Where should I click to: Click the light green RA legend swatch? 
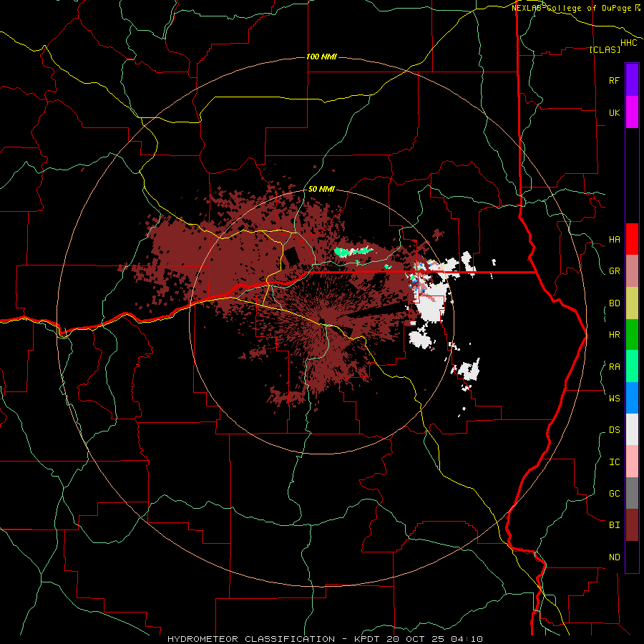632,366
